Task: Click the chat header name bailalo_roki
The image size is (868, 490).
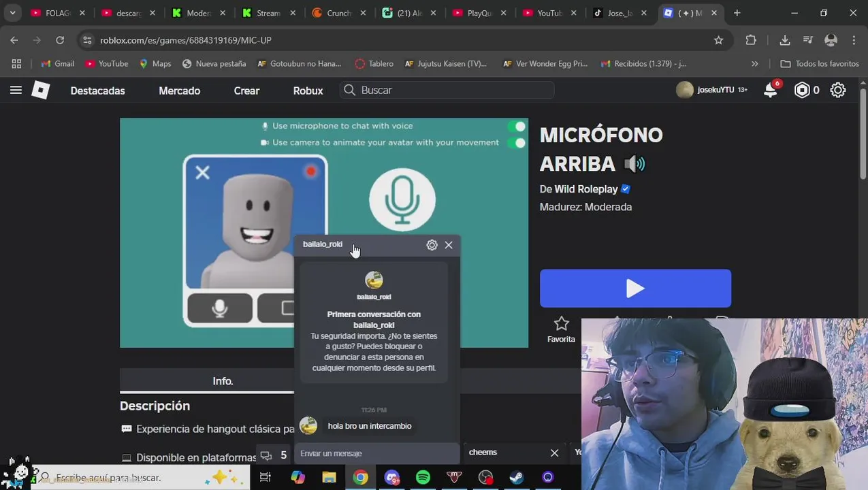Action: (x=323, y=244)
